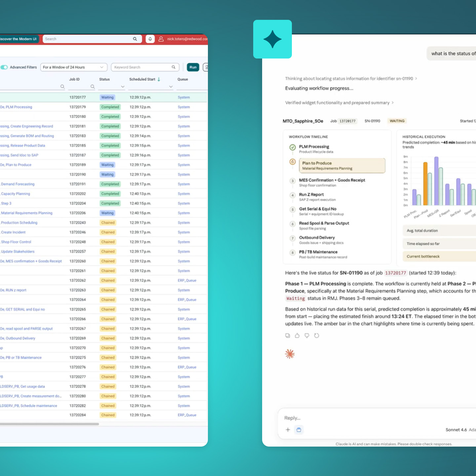Click the Waiting badge for job 13720177
The image size is (476, 476).
(x=107, y=98)
